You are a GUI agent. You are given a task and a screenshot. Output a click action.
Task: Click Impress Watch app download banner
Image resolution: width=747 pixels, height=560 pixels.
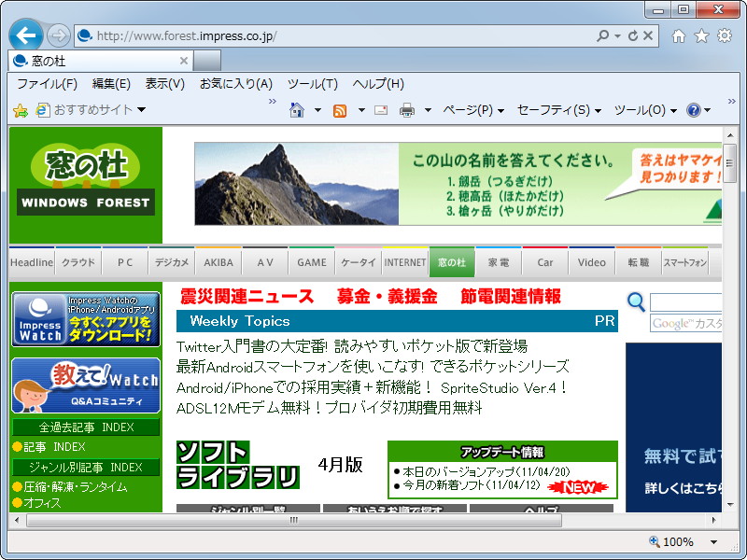click(x=86, y=319)
